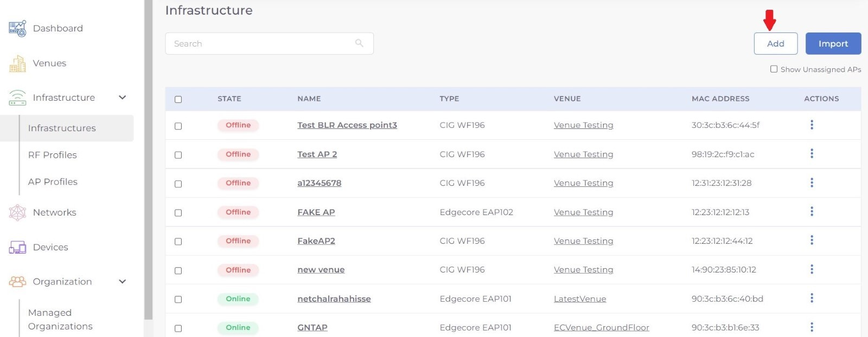Click the Venues building icon
This screenshot has height=337, width=868.
(x=17, y=63)
